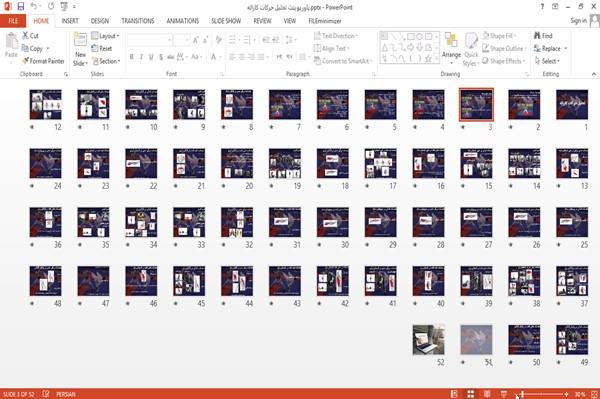Open PowerPoint Help question mark

click(x=542, y=7)
